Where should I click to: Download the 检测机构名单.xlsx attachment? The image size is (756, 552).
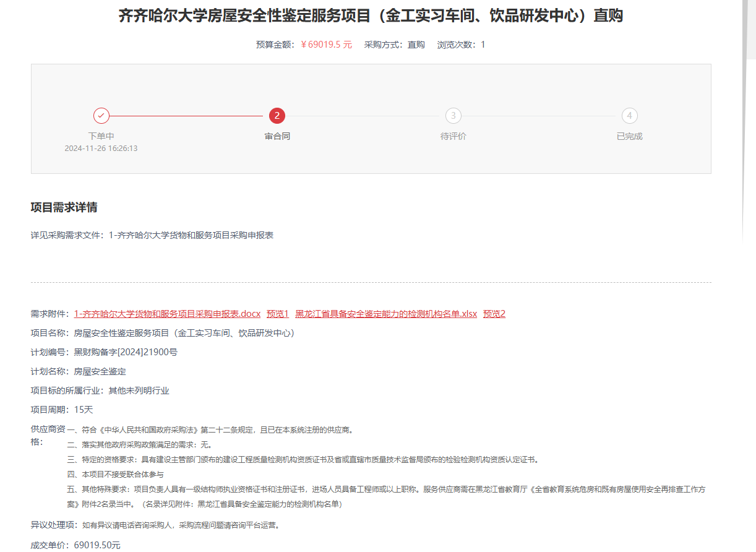(386, 314)
